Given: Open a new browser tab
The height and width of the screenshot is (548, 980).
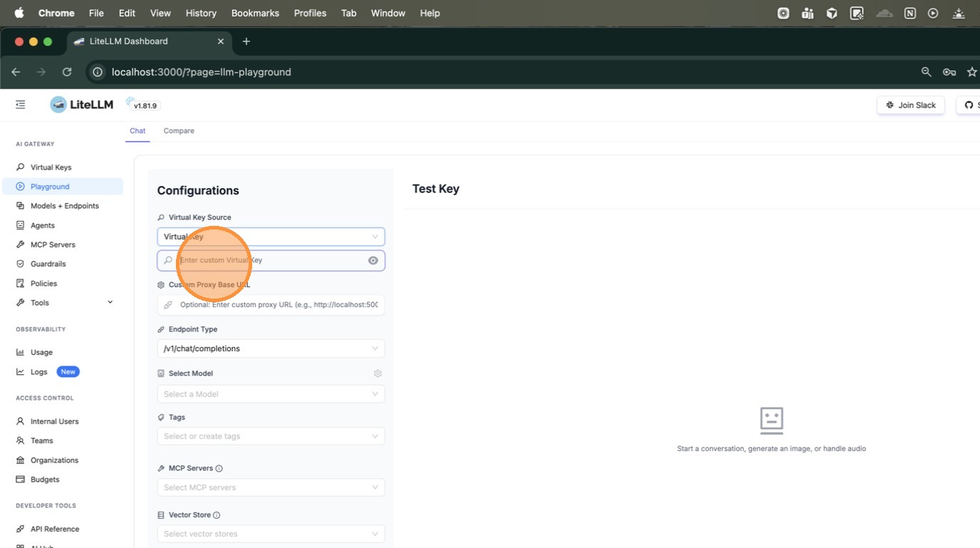Looking at the screenshot, I should point(246,41).
